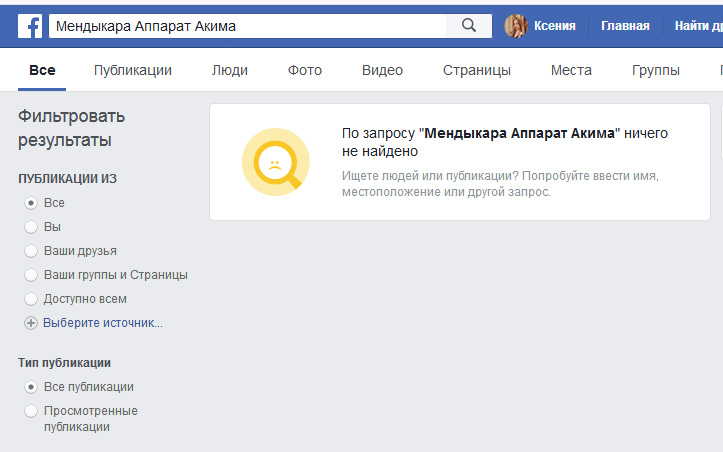The image size is (723, 452).
Task: Open Ксения's profile picture thumbnail
Action: (516, 26)
